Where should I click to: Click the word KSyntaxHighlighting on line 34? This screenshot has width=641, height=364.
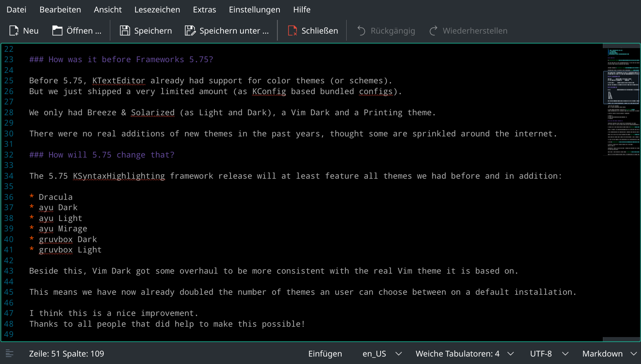click(x=119, y=176)
